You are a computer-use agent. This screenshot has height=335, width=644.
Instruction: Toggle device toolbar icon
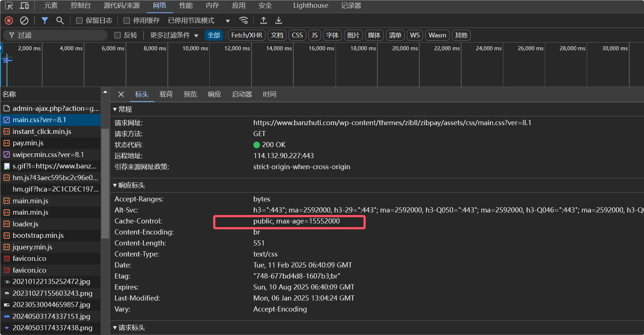click(x=24, y=6)
